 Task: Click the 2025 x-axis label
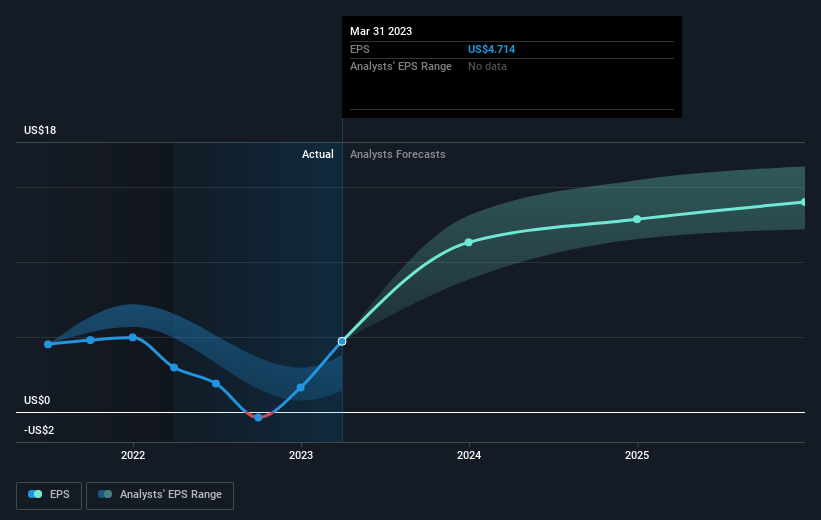(x=637, y=455)
